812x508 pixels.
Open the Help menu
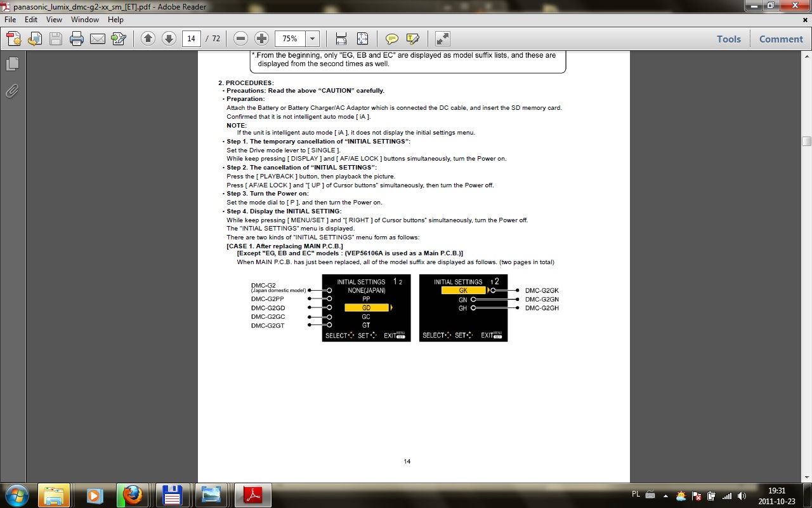[x=115, y=20]
